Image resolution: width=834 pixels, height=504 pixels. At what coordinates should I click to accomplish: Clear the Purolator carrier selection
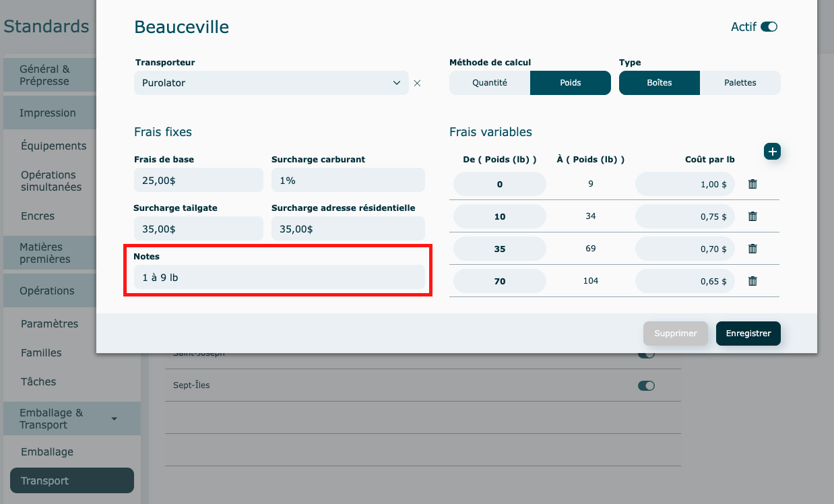point(417,84)
